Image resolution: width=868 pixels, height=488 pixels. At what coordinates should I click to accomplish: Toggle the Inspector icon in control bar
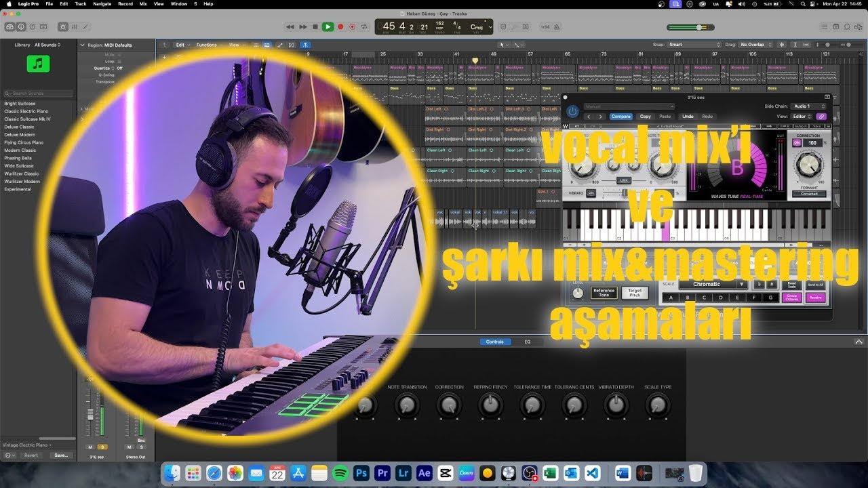click(21, 27)
